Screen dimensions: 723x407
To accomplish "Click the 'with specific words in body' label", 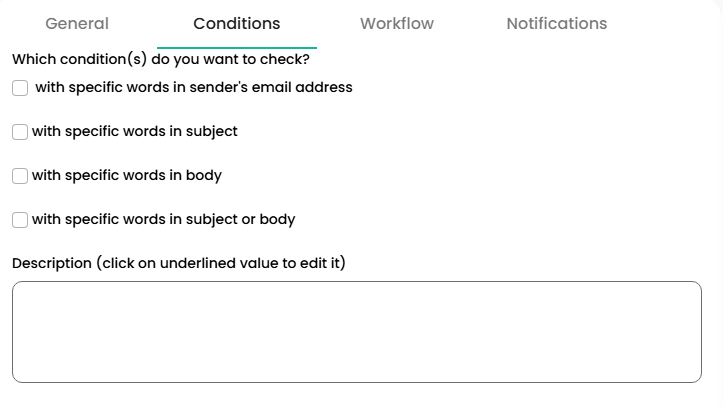I will pyautogui.click(x=127, y=176).
